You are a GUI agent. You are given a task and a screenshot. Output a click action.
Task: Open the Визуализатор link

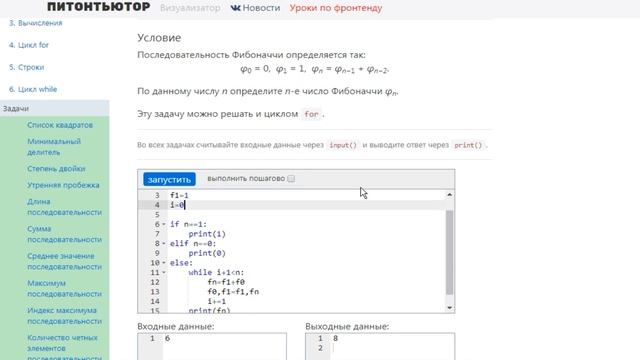(x=190, y=8)
